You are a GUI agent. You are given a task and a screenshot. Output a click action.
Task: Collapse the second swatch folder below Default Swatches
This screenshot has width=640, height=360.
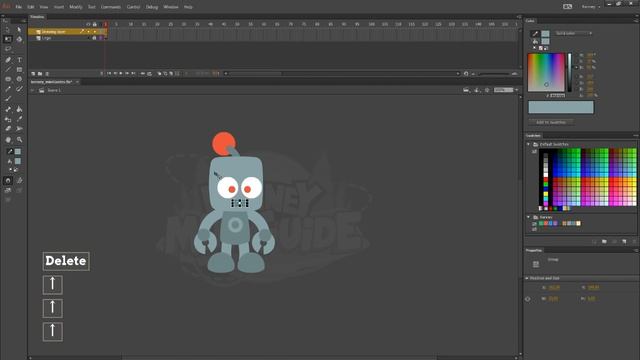pyautogui.click(x=529, y=217)
